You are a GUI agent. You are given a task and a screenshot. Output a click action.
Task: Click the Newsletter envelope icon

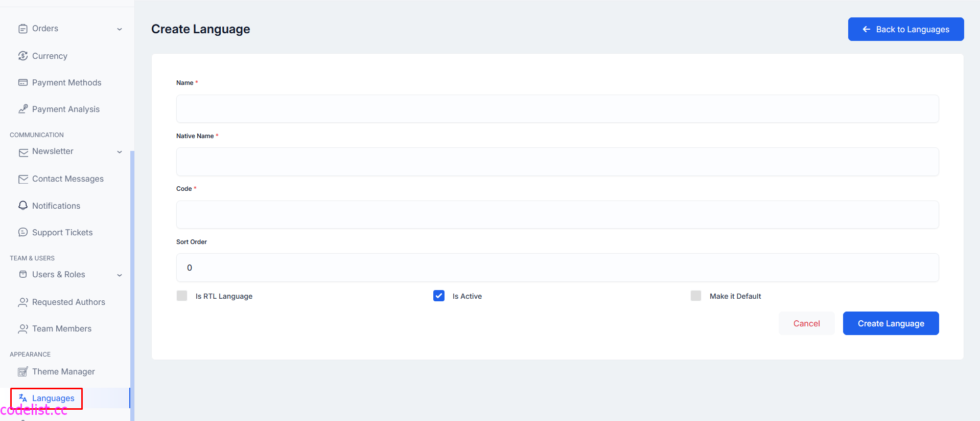click(x=23, y=152)
